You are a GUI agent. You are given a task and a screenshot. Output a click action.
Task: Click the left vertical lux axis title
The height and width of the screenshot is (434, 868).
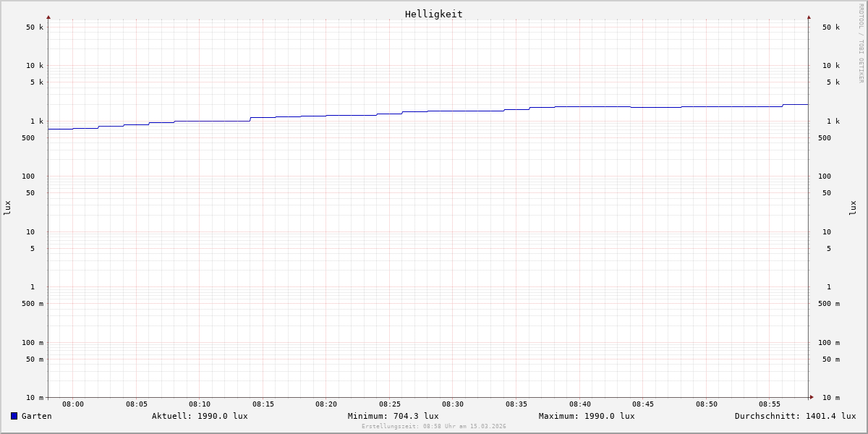(7, 208)
